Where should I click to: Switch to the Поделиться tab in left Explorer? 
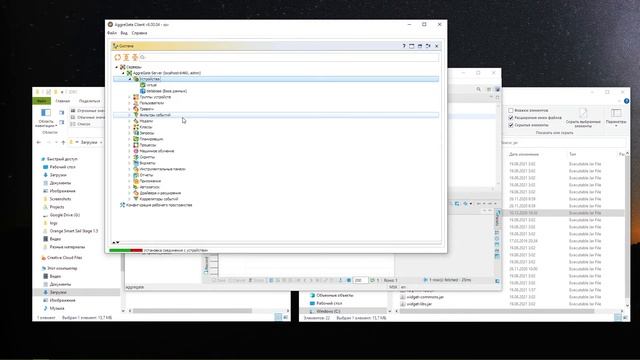89,101
